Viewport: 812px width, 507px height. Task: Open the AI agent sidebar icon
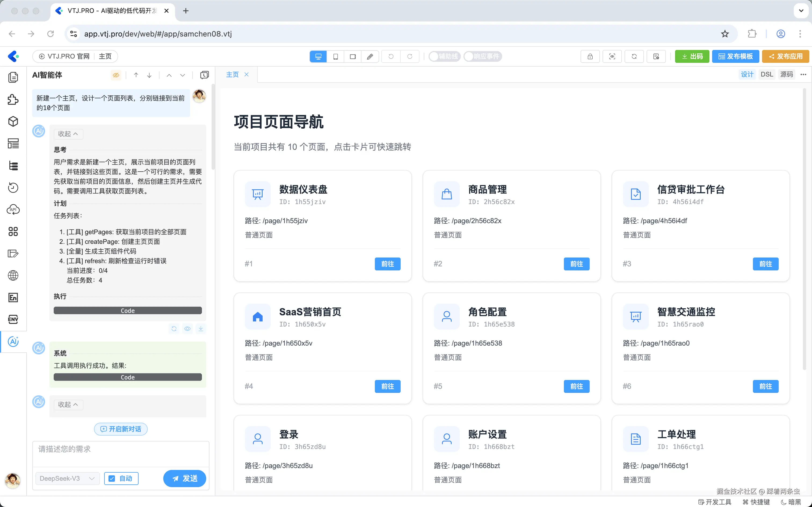tap(13, 341)
